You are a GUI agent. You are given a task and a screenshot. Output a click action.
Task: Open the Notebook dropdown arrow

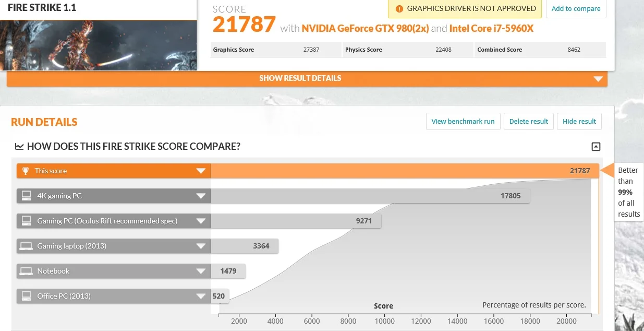201,271
